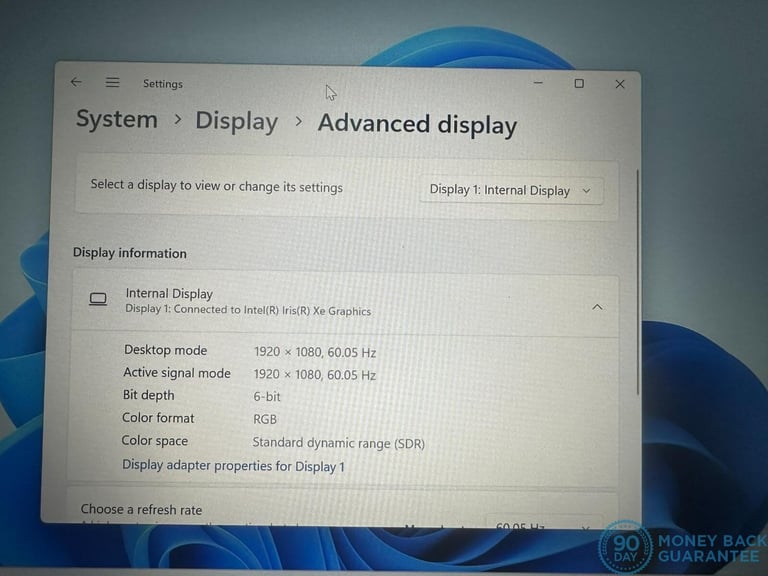
Task: Close the Settings window
Action: coord(620,84)
